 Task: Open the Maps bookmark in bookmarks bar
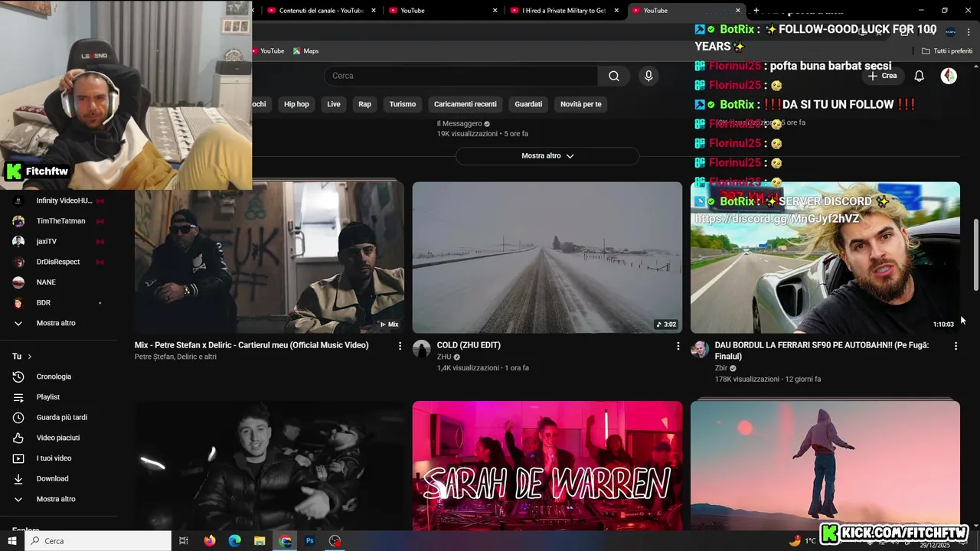coord(305,51)
